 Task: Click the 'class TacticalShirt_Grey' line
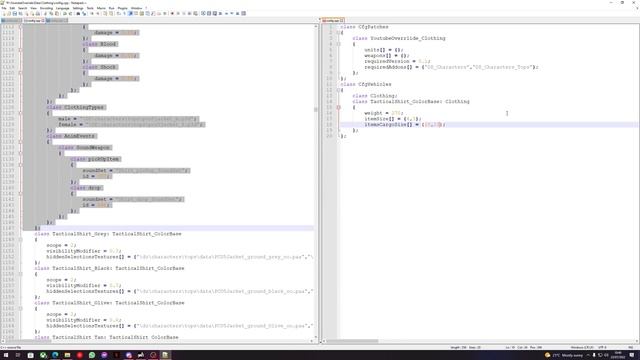pyautogui.click(x=108, y=234)
